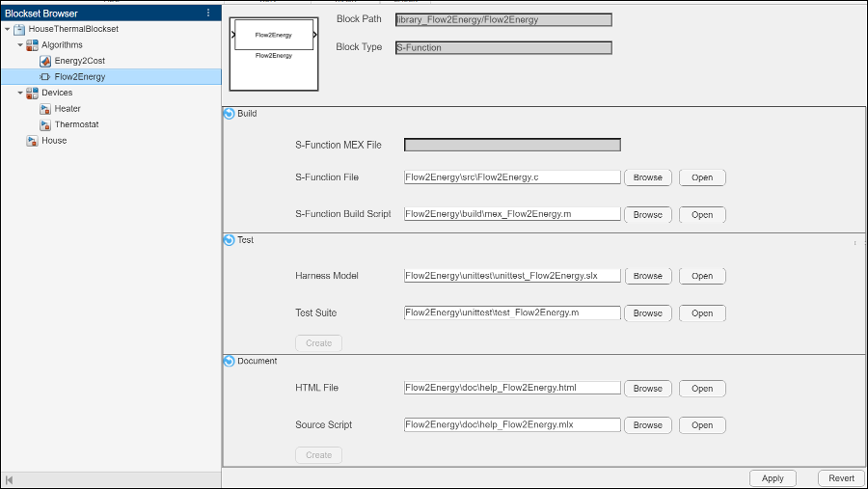
Task: Click the Revert button
Action: 841,478
